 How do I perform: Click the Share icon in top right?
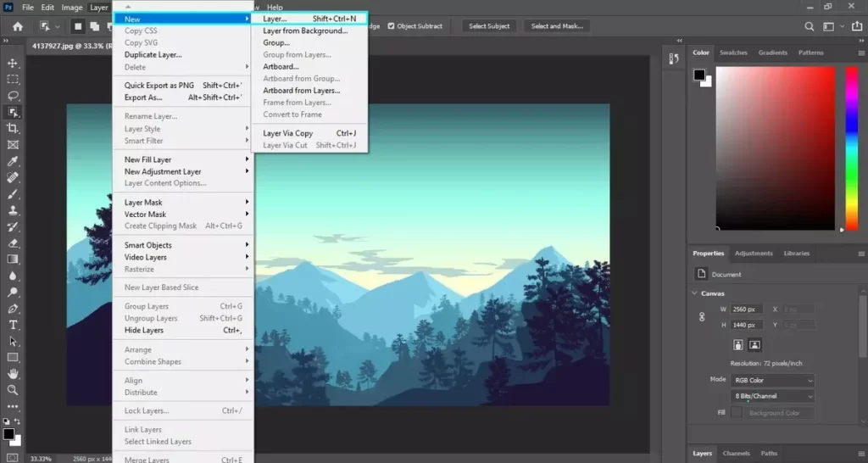(857, 26)
